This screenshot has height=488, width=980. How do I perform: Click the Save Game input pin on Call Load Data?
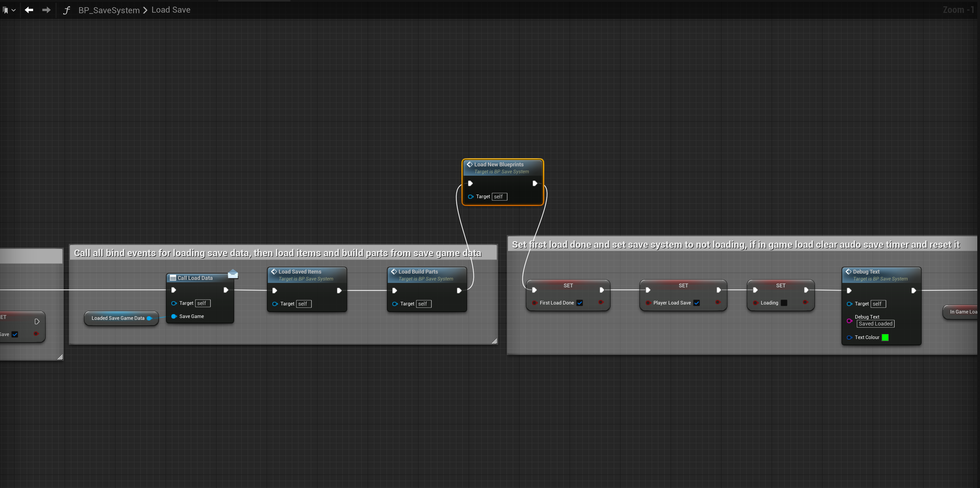click(174, 316)
